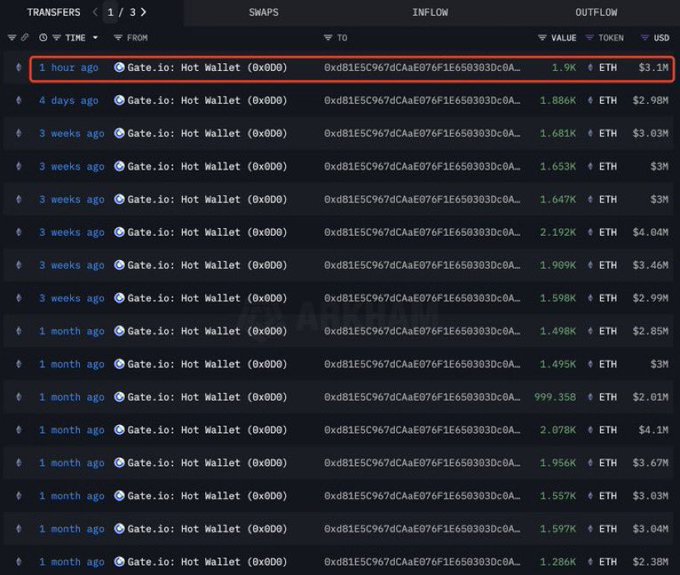Click the page number field showing 1
The height and width of the screenshot is (575, 680).
click(111, 12)
